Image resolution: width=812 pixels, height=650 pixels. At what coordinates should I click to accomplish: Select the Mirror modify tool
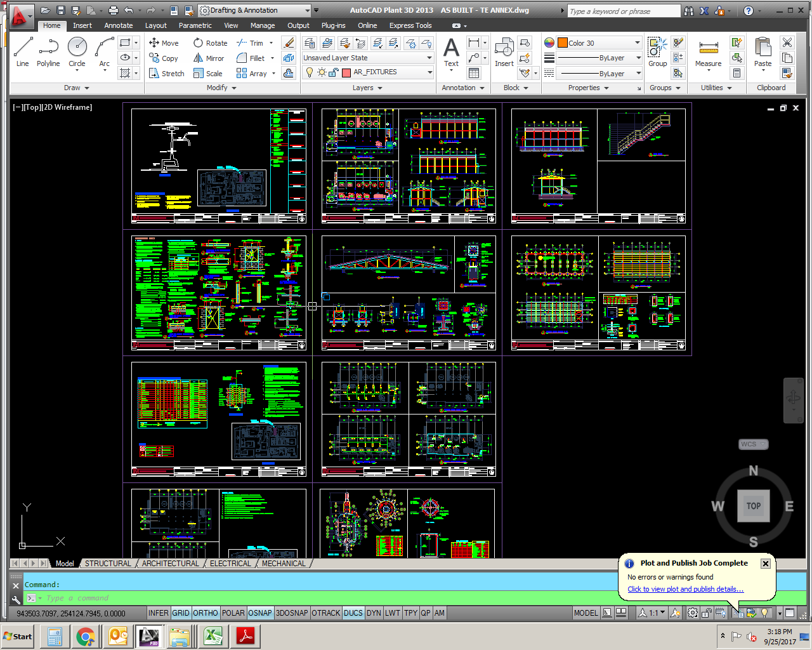pos(209,58)
